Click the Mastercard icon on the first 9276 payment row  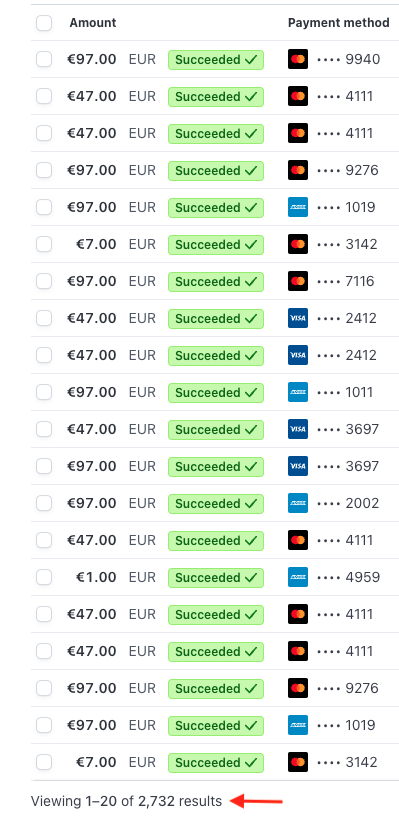tap(298, 170)
